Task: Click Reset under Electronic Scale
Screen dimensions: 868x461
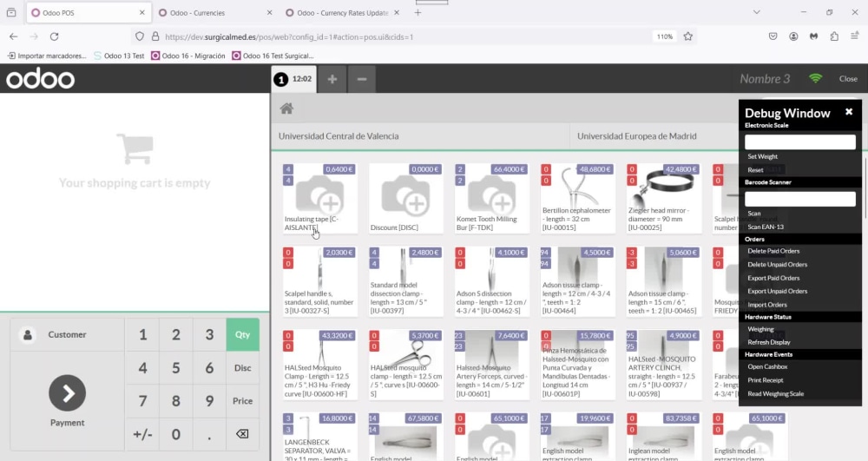Action: coord(755,170)
